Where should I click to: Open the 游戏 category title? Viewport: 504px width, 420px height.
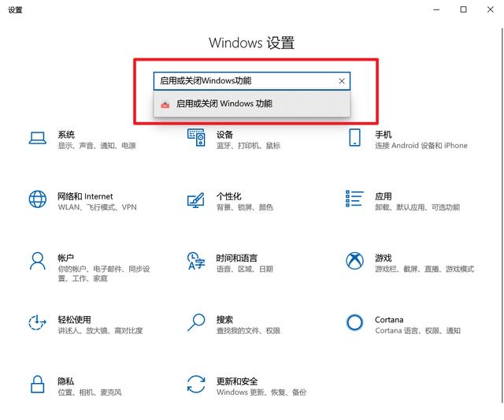384,258
